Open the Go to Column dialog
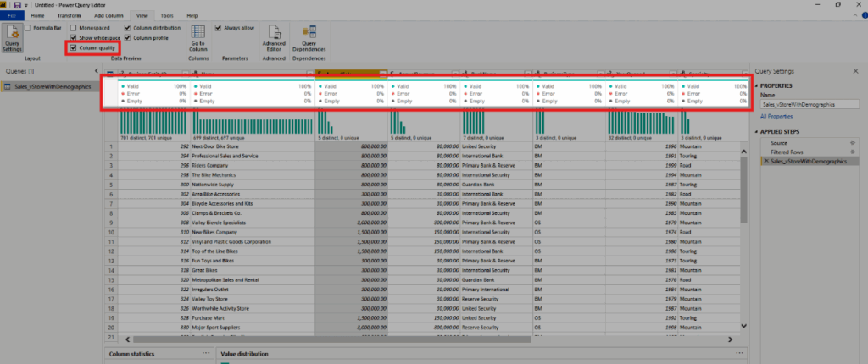Image resolution: width=868 pixels, height=364 pixels. coord(198,38)
